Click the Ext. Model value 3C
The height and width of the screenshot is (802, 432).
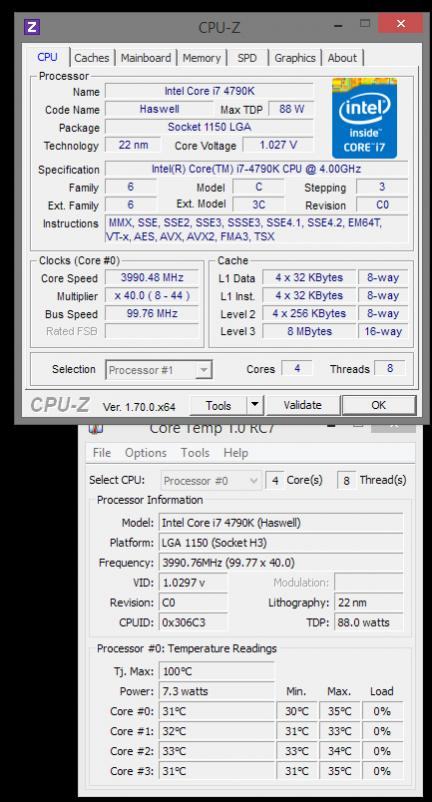tap(259, 205)
